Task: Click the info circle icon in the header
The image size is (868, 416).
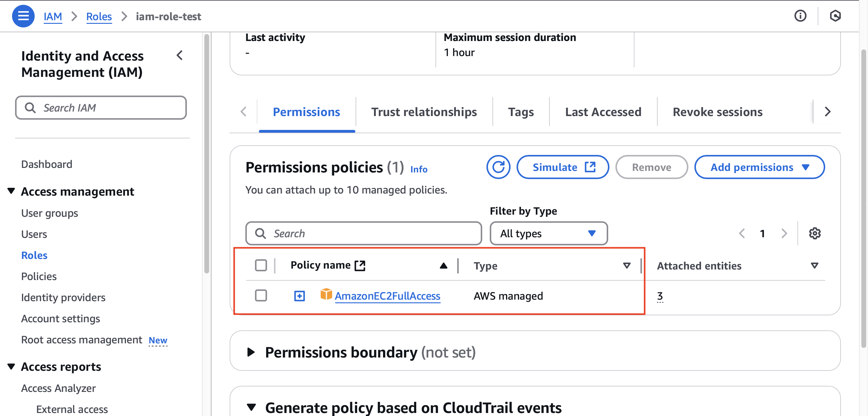Action: click(800, 16)
